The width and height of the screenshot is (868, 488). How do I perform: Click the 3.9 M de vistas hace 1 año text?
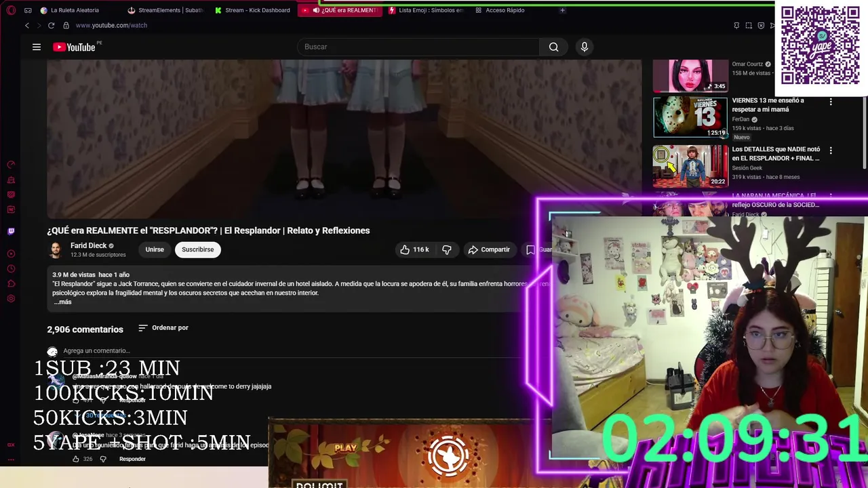(91, 274)
